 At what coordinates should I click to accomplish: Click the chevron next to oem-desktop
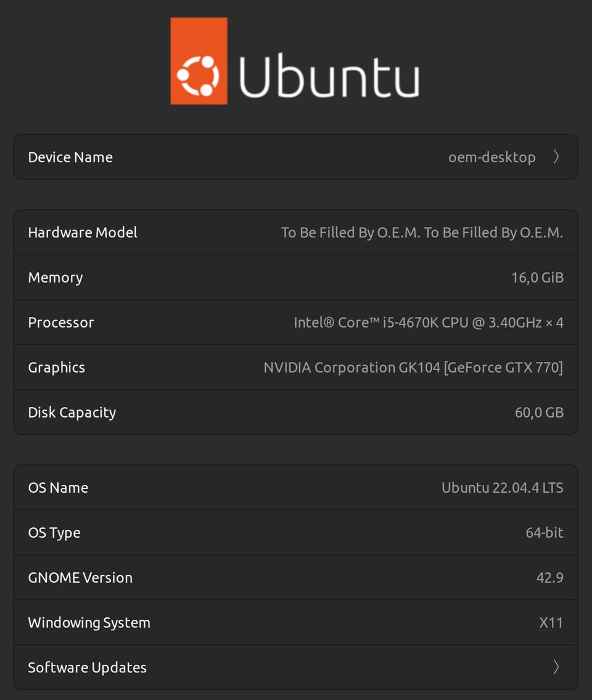pos(556,157)
